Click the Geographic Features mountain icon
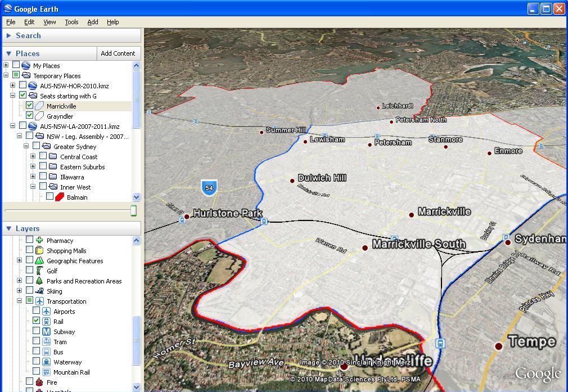The image size is (568, 392). pos(39,260)
